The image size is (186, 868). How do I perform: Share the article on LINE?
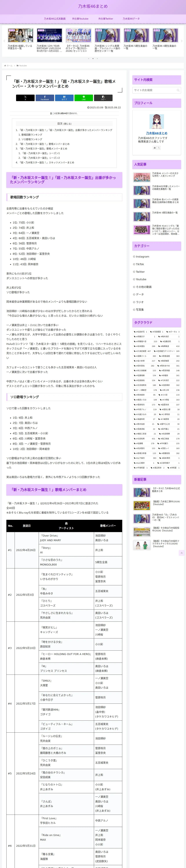(84, 98)
